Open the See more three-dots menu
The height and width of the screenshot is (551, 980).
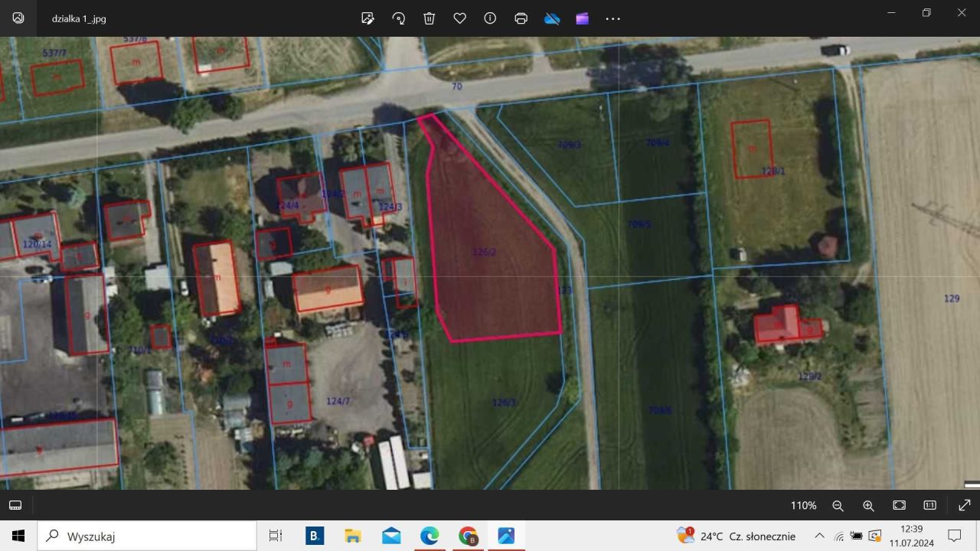click(x=612, y=18)
